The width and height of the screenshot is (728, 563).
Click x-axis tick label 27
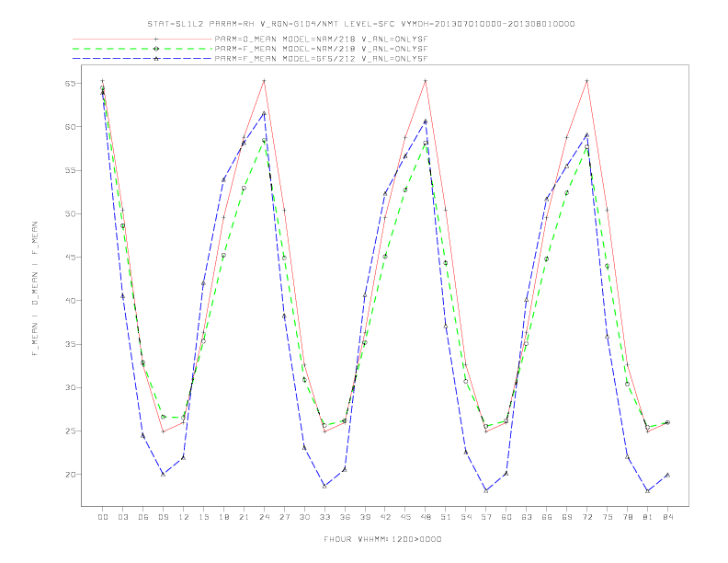(x=284, y=517)
